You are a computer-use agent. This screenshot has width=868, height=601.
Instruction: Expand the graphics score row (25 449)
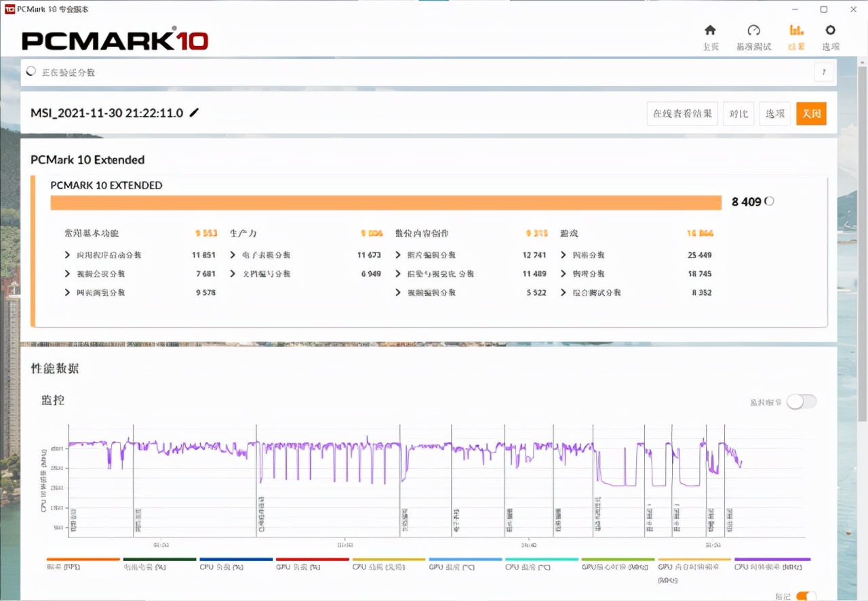coord(564,255)
